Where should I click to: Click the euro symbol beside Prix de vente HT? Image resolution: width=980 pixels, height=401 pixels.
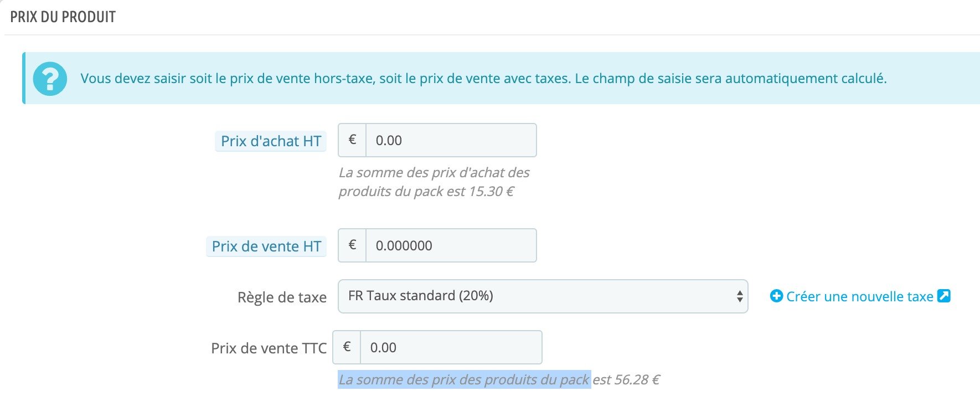(x=352, y=245)
